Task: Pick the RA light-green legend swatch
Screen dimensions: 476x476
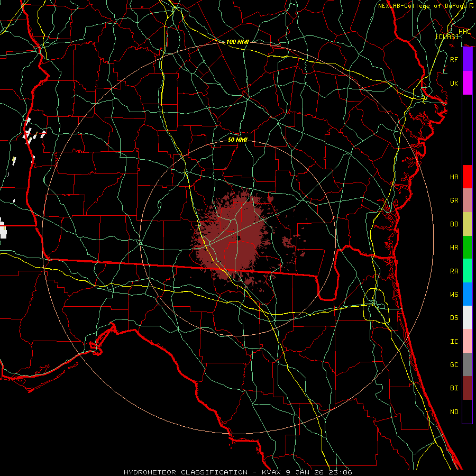Action: (467, 271)
